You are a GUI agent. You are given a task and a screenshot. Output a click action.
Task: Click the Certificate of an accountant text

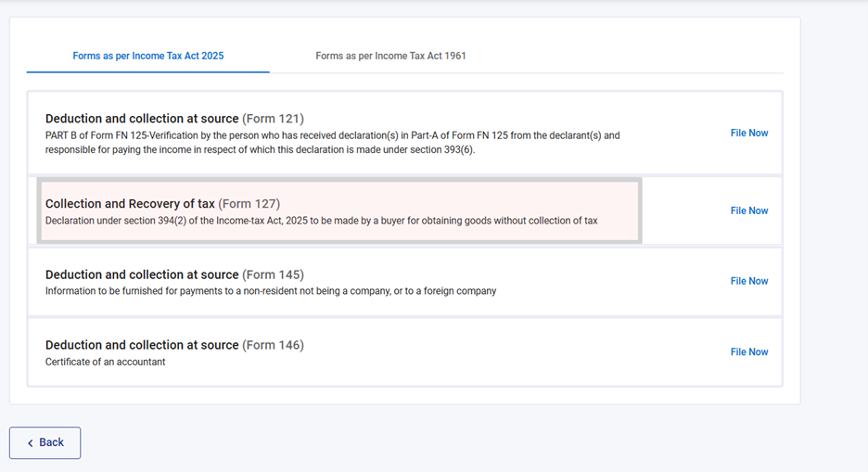pyautogui.click(x=106, y=362)
